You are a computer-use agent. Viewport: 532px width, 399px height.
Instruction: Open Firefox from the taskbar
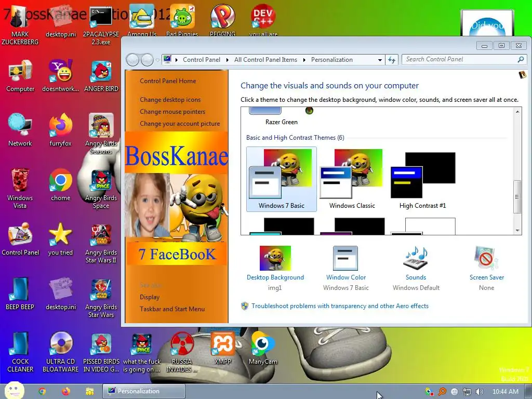66,391
